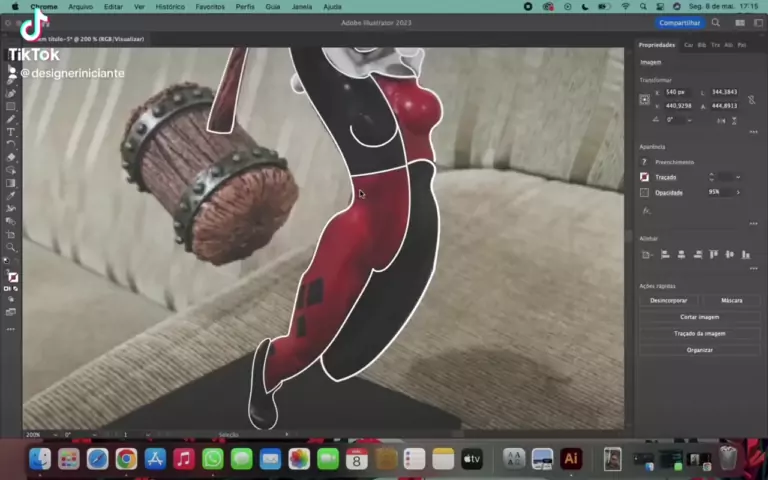Click the Cortar imagem button
This screenshot has width=768, height=480.
699,317
